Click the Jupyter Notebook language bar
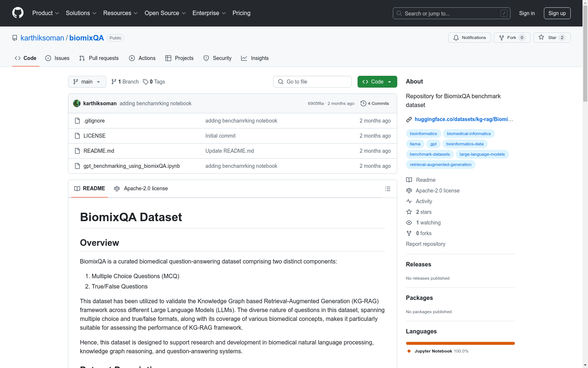 (460, 343)
